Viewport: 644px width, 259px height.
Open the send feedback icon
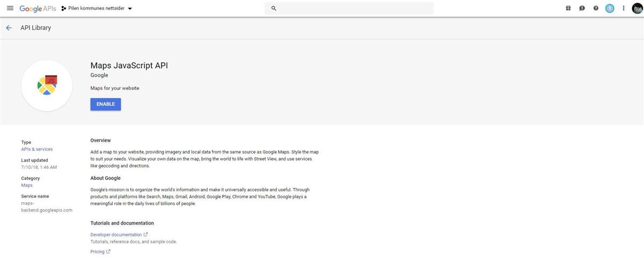(582, 9)
